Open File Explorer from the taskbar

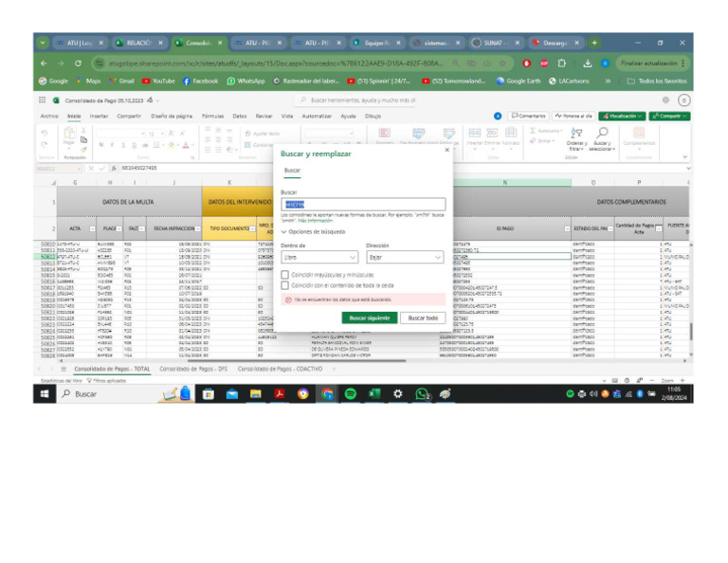(x=255, y=394)
